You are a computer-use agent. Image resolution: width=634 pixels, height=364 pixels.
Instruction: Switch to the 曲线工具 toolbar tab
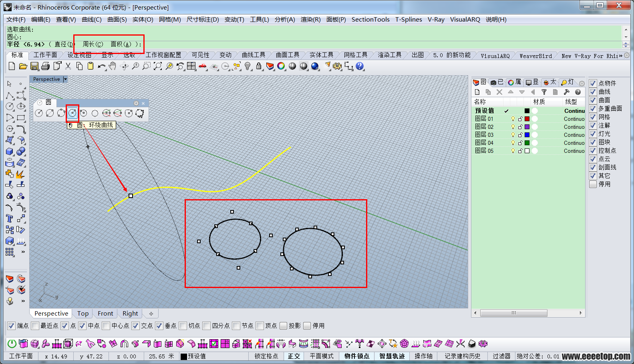pyautogui.click(x=254, y=55)
